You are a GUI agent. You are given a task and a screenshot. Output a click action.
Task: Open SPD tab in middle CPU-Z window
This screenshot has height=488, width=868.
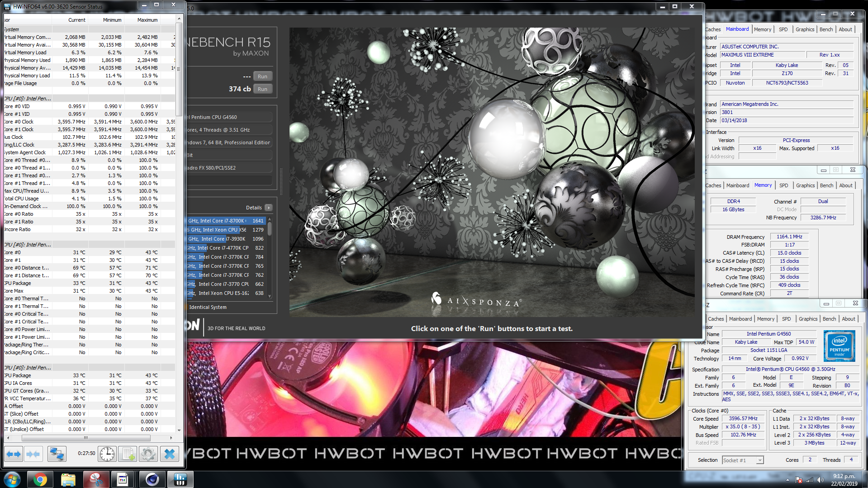pyautogui.click(x=783, y=185)
